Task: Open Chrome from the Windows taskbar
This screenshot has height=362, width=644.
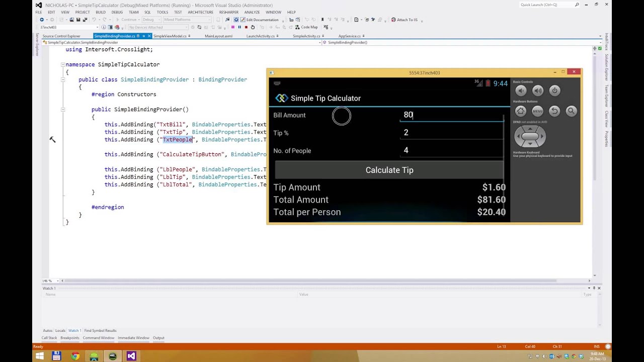Action: [75, 356]
